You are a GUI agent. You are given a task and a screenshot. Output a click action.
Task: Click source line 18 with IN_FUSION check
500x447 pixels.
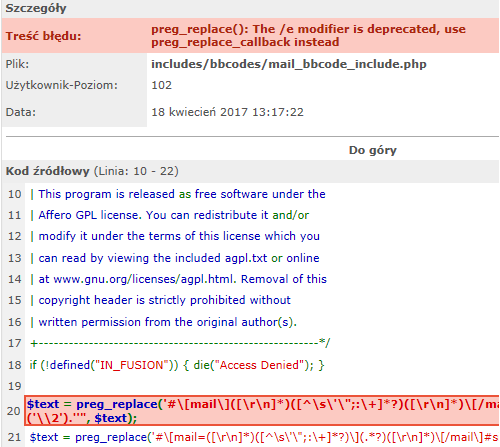[x=177, y=365]
